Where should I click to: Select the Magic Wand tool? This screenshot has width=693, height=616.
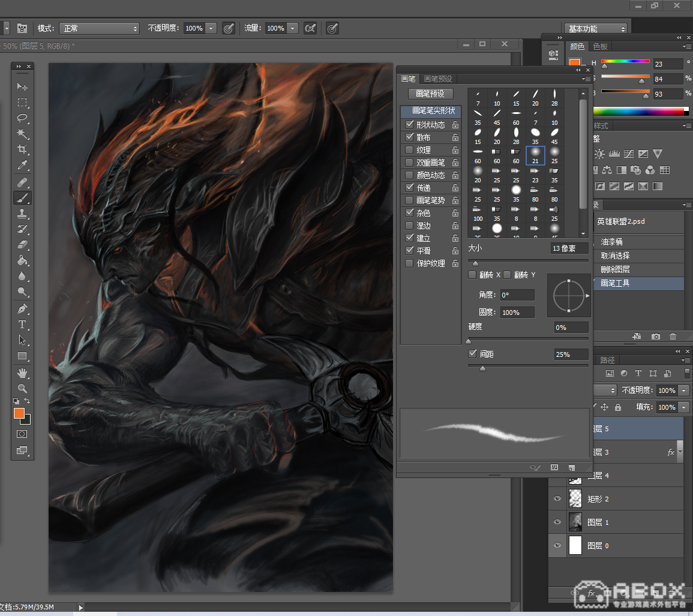(22, 133)
